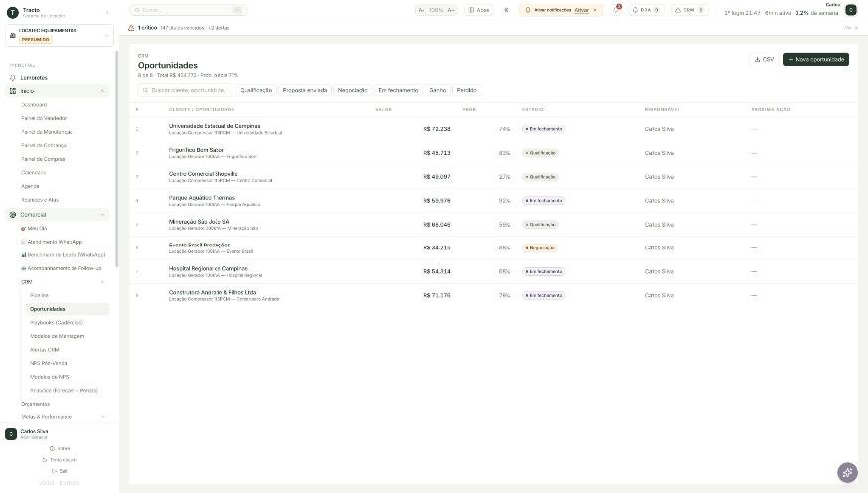The width and height of the screenshot is (868, 493).
Task: Filter by Qualificação stage
Action: [x=256, y=90]
